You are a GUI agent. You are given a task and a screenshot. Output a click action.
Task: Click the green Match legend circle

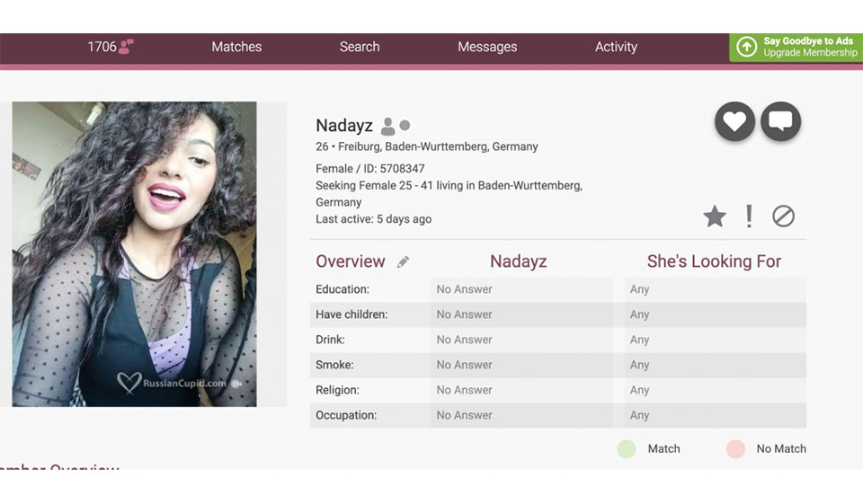(627, 449)
